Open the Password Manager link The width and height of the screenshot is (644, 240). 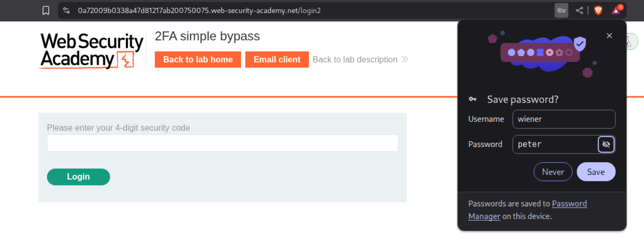(569, 204)
